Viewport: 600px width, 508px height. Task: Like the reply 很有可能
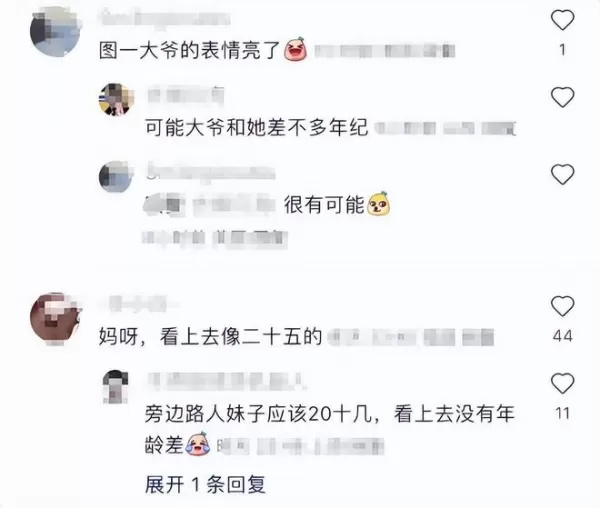point(562,174)
